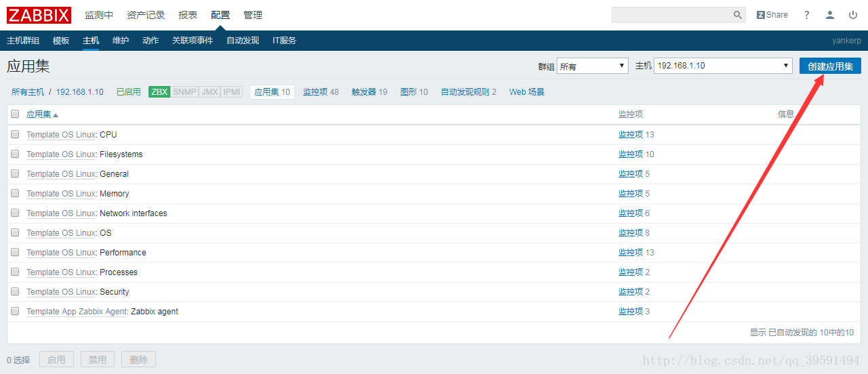Viewport: 868px width, 374px height.
Task: Open the 报表 menu
Action: pos(188,15)
